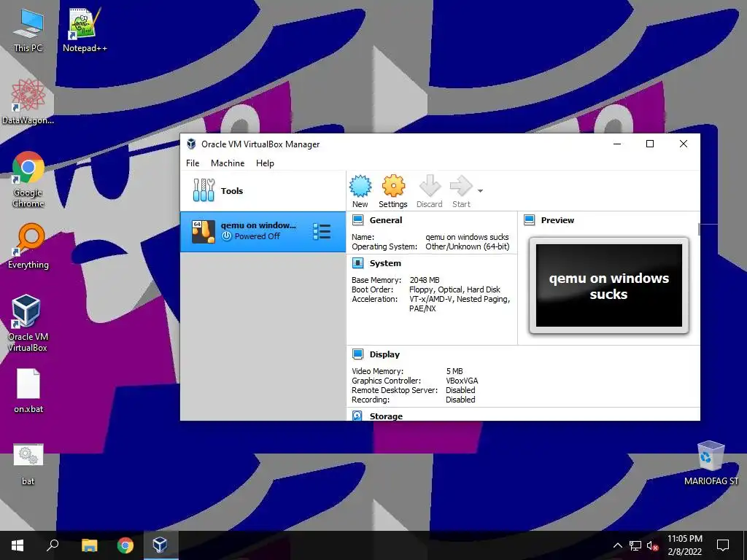747x560 pixels.
Task: Click the network tray icon
Action: click(635, 545)
